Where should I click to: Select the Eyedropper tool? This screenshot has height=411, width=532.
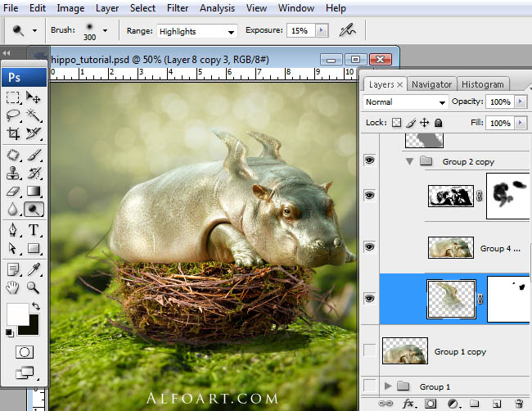tap(34, 270)
